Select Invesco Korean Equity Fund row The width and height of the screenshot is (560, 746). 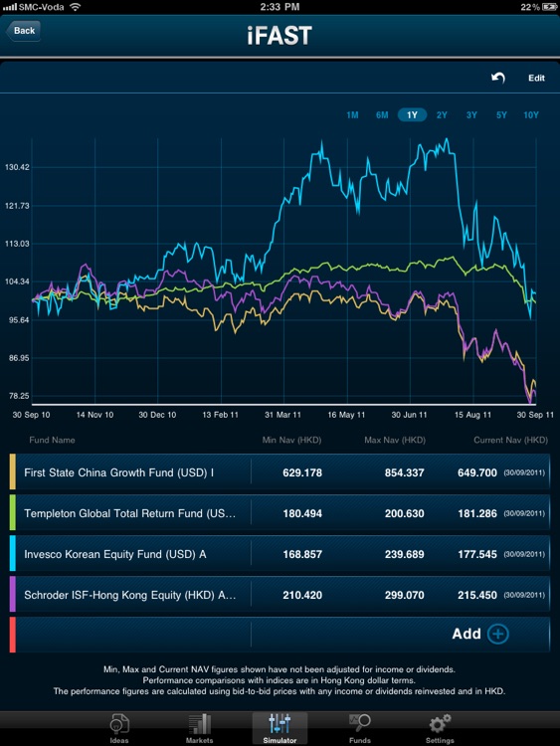(280, 554)
